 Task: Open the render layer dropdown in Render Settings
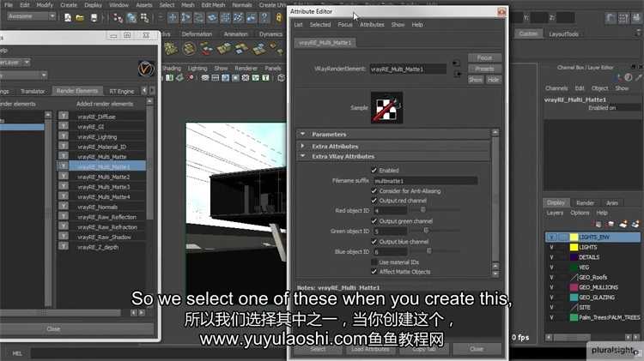[x=15, y=63]
